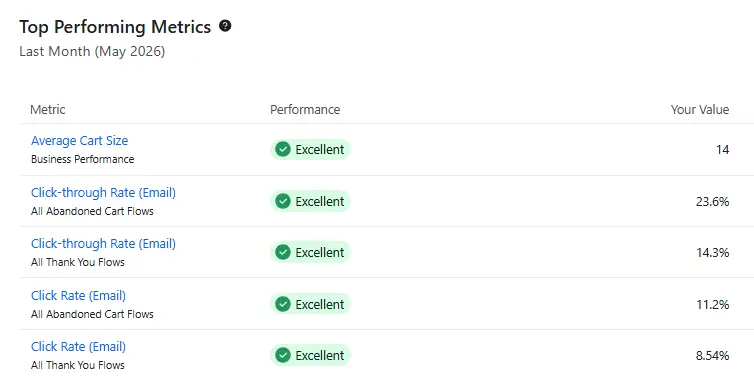Viewport: 754px width, 389px height.
Task: Open the Average Cart Size metric link
Action: point(79,140)
